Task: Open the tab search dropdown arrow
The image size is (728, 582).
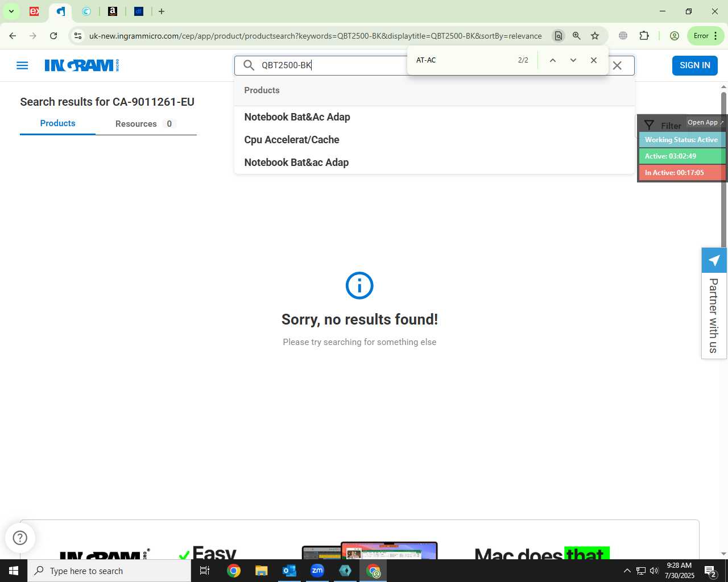Action: pyautogui.click(x=11, y=11)
